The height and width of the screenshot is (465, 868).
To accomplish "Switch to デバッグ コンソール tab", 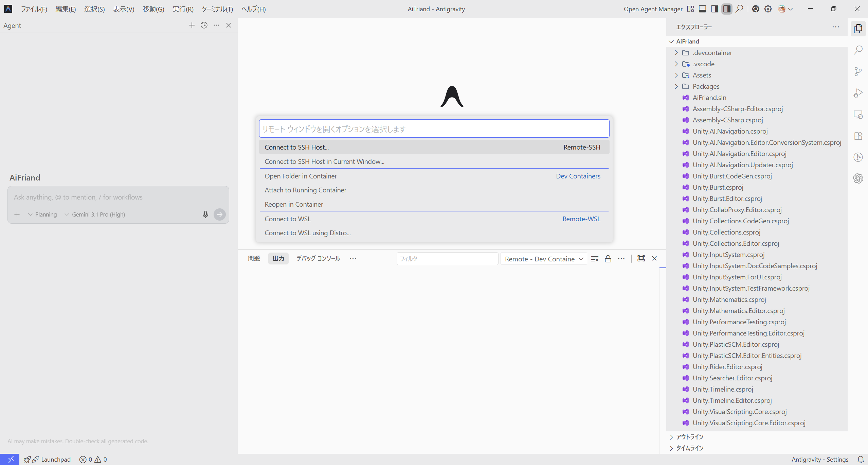I will tap(318, 258).
